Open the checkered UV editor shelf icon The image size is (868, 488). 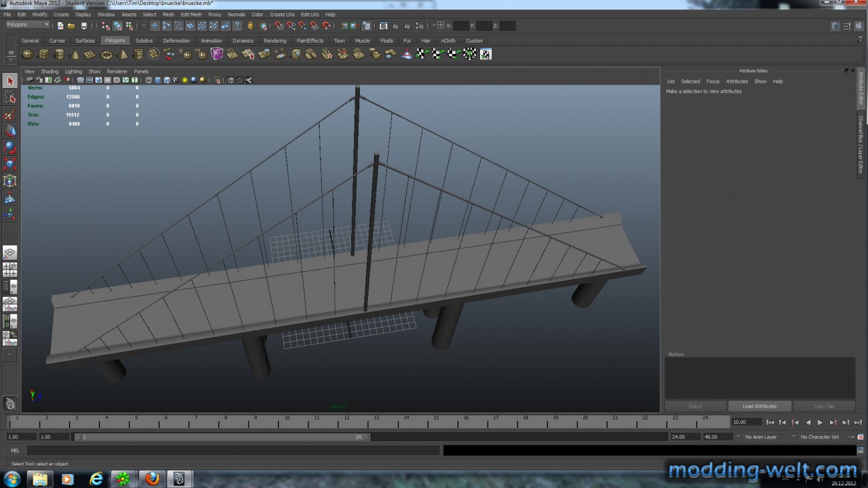[x=485, y=54]
